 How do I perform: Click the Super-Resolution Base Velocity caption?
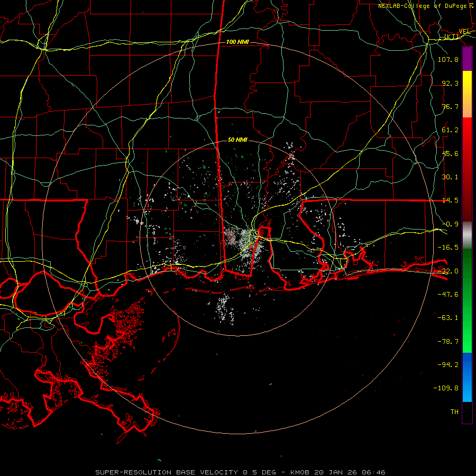pyautogui.click(x=241, y=472)
